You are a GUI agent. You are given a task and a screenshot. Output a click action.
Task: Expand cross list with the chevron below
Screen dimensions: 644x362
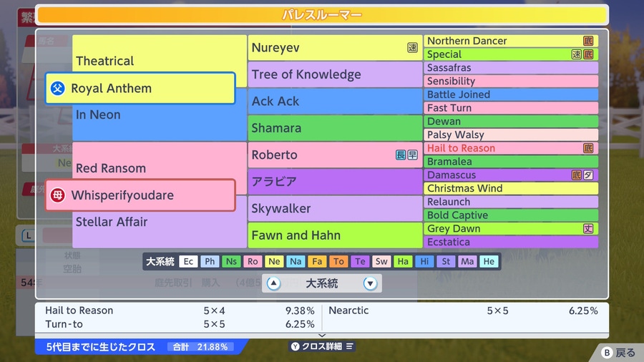(322, 336)
